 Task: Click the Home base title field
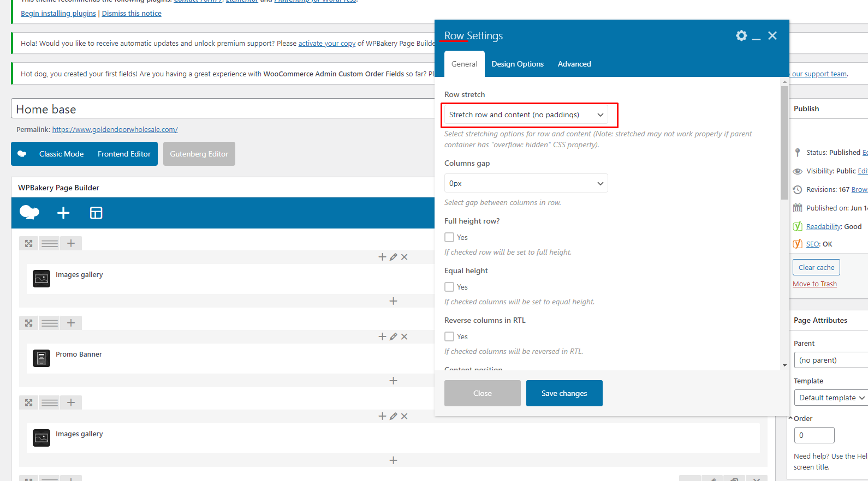223,109
